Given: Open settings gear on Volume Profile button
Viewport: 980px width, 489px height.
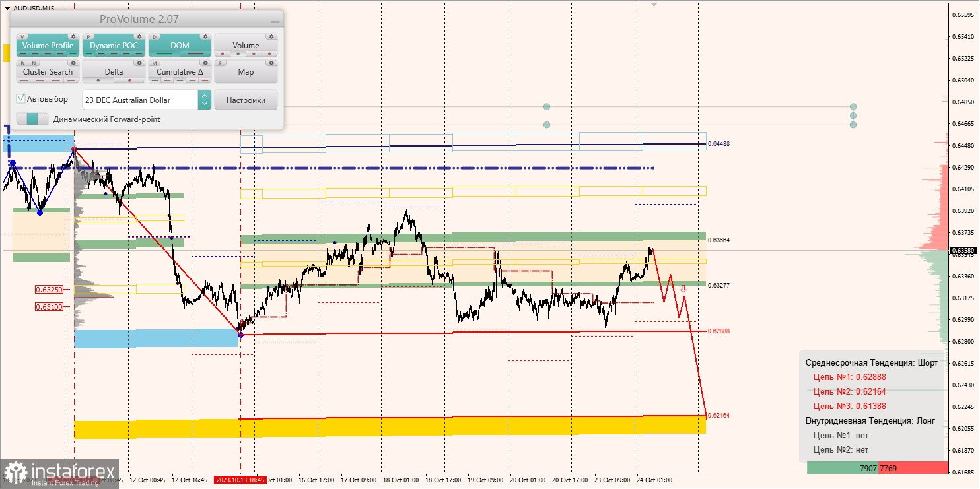Looking at the screenshot, I should coord(73,36).
